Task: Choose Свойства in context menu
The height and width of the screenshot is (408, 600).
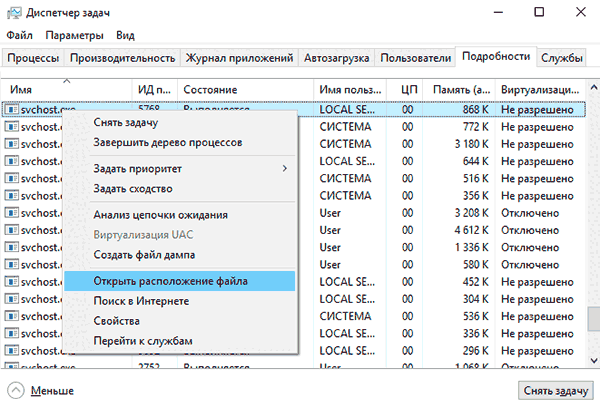Action: coord(180,321)
